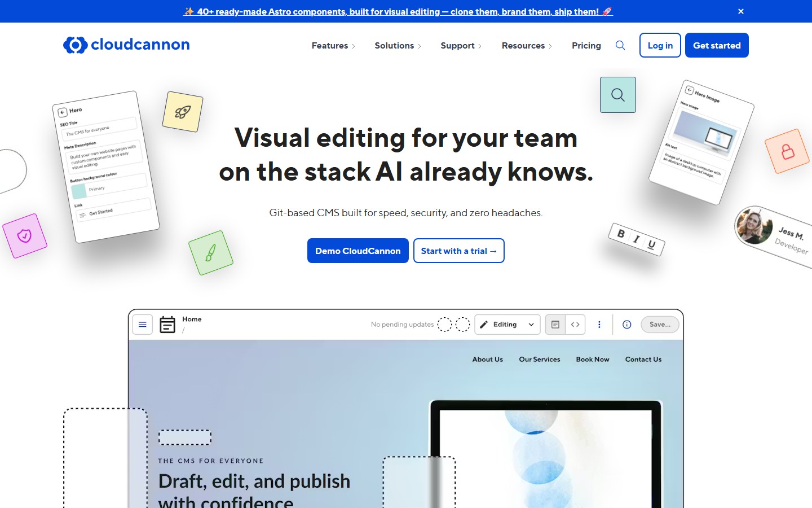The image size is (812, 508).
Task: Click the Get started button
Action: click(x=717, y=45)
